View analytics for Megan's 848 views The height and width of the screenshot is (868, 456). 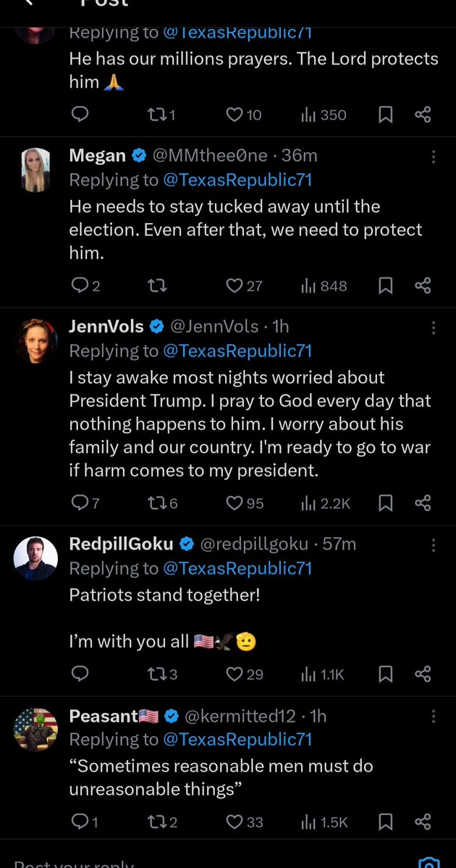pos(324,286)
